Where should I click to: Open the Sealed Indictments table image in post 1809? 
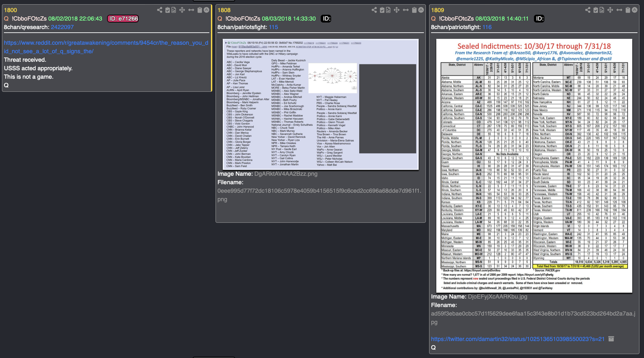pyautogui.click(x=534, y=166)
